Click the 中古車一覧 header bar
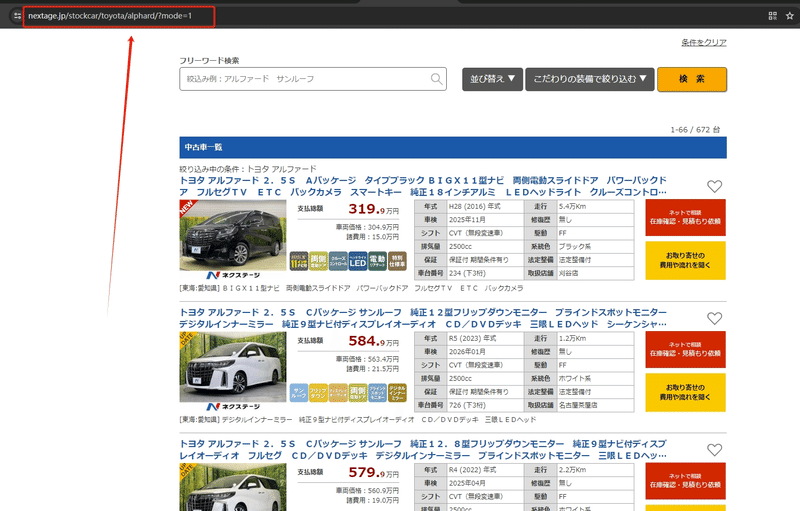 [x=453, y=147]
